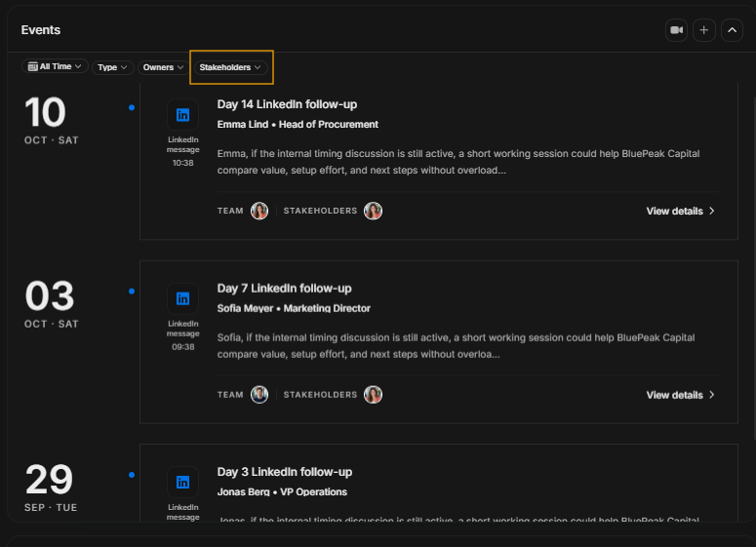
Task: Select stakeholder avatar on Day 7 event
Action: coord(373,395)
